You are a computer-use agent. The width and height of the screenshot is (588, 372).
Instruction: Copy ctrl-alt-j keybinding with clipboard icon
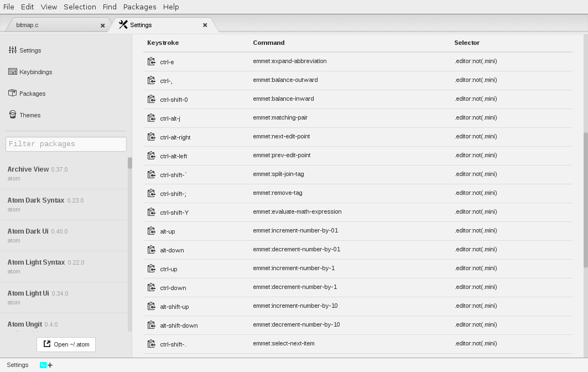(151, 118)
